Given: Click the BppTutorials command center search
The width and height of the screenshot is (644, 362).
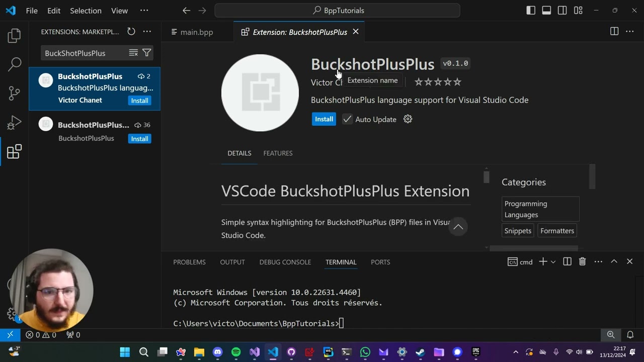Looking at the screenshot, I should 337,11.
